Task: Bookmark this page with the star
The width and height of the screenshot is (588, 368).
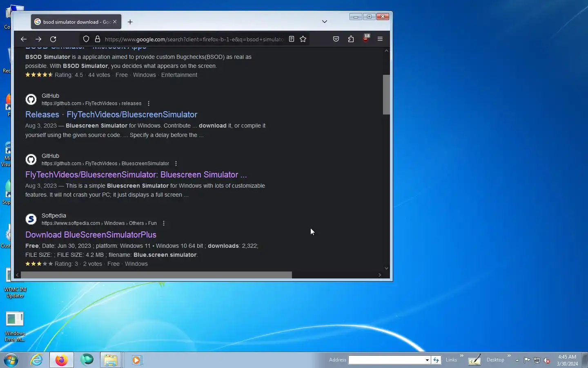Action: click(x=303, y=39)
